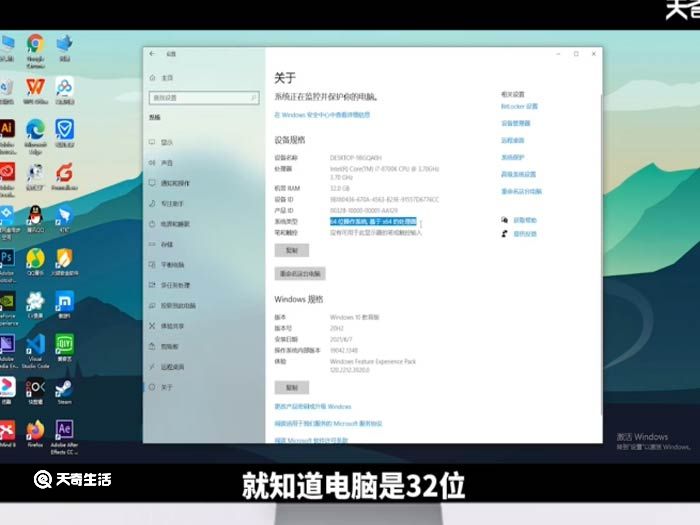Copy device specifications with 复制 button
The image size is (700, 525).
pyautogui.click(x=292, y=250)
